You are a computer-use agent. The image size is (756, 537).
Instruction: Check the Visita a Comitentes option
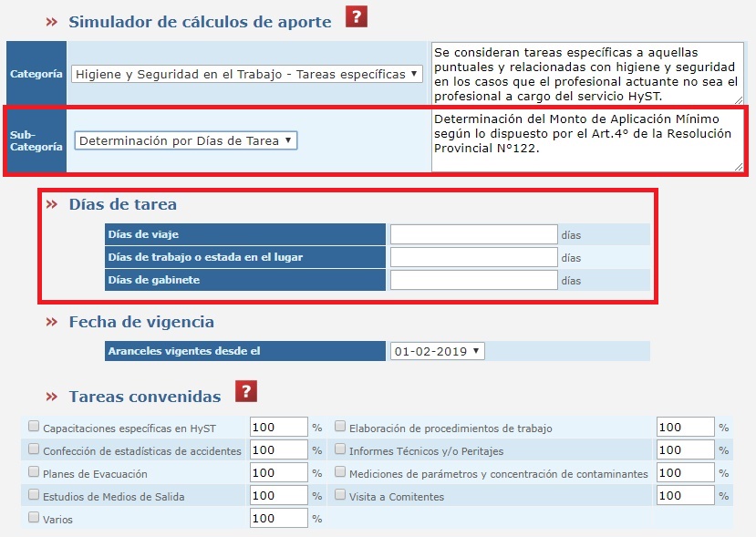(340, 495)
